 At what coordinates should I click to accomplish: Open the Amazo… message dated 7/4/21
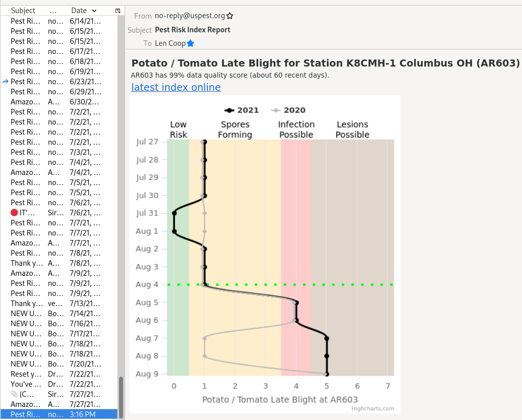[x=59, y=172]
